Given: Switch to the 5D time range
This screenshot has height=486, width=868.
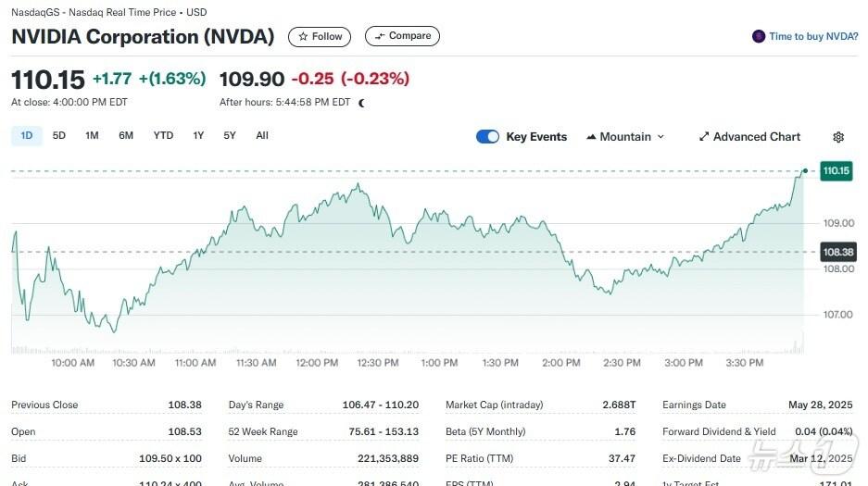Looking at the screenshot, I should click(59, 136).
